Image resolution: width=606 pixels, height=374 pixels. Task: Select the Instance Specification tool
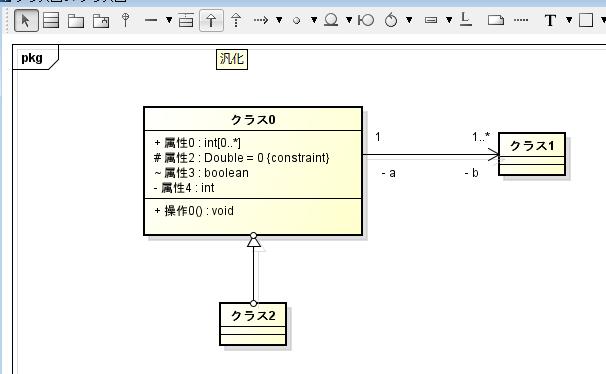coord(431,20)
